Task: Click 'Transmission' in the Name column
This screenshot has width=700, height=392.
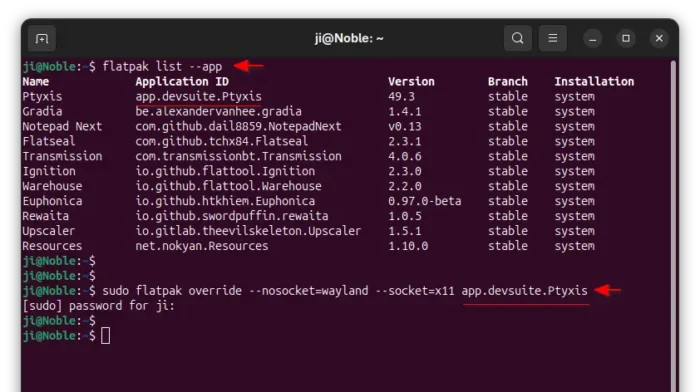Action: click(62, 156)
